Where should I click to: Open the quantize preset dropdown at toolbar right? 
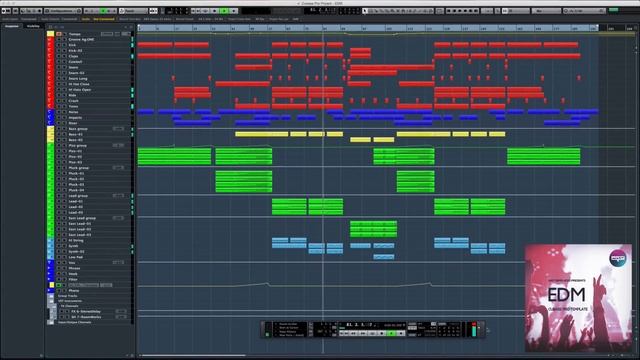pos(584,11)
